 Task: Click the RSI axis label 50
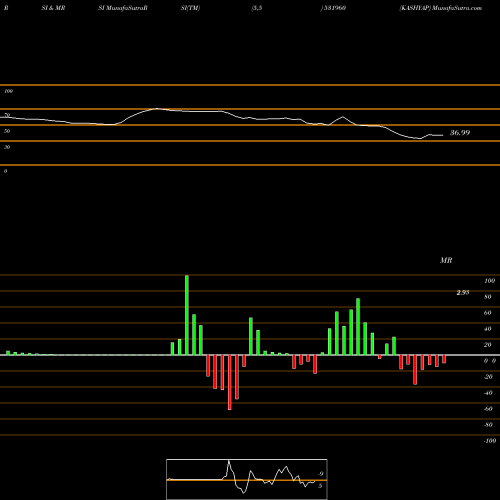point(7,131)
